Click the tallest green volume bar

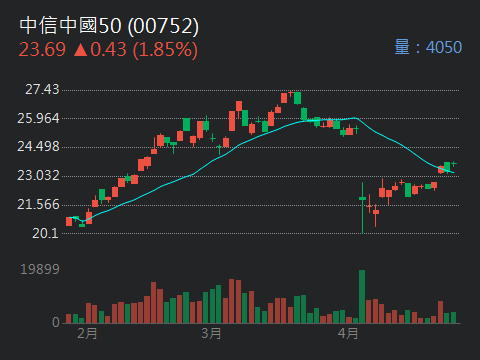click(362, 296)
